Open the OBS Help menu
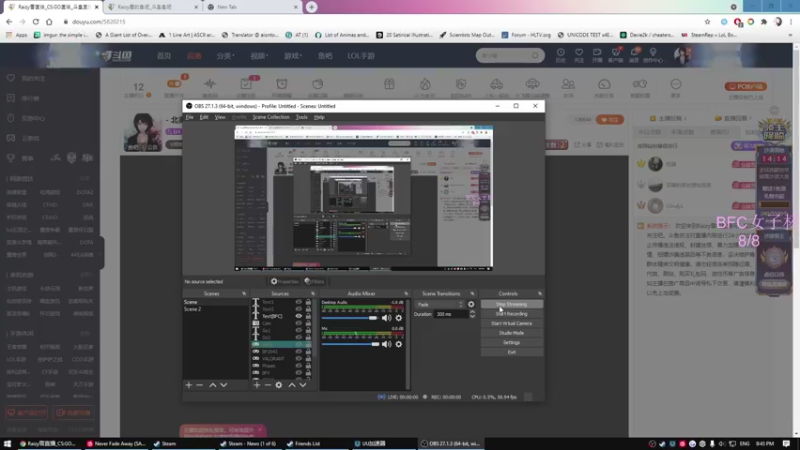800x450 pixels. (319, 117)
